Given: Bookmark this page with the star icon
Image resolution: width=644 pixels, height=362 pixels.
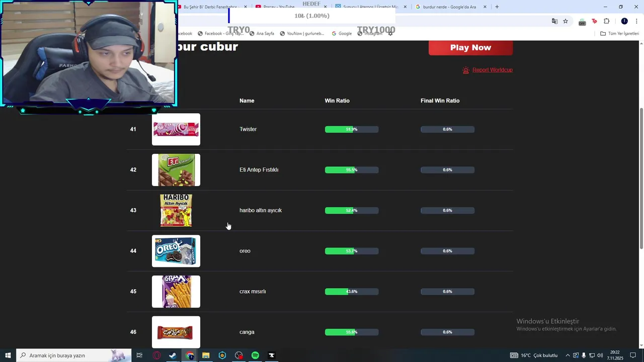Looking at the screenshot, I should (566, 21).
